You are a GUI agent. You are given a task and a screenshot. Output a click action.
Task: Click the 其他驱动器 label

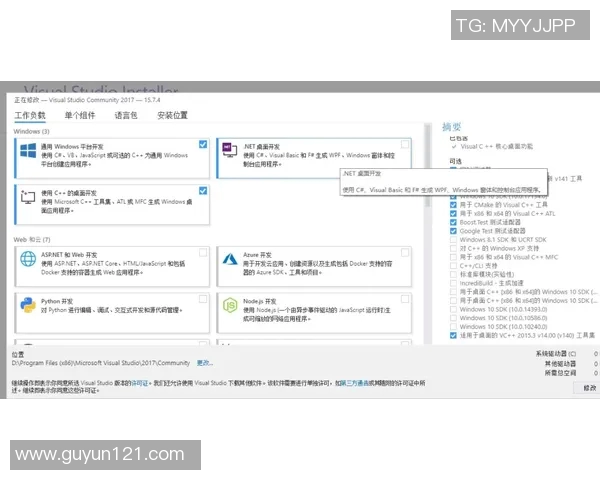click(560, 363)
